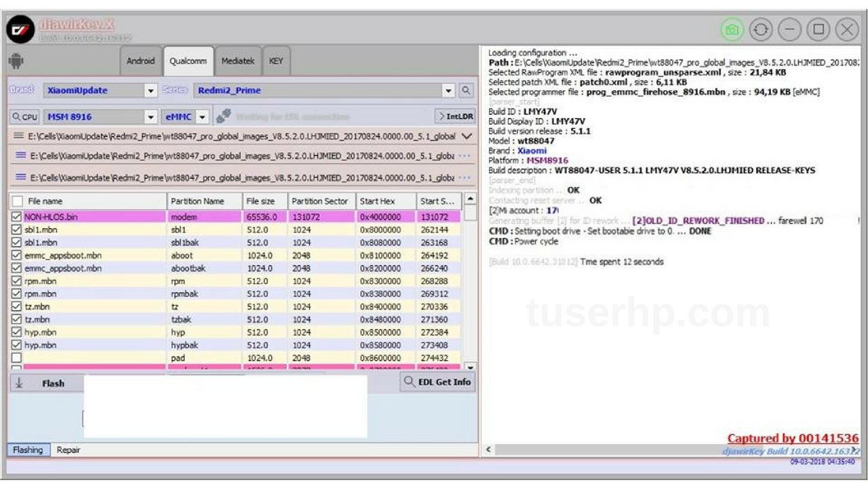Uncheck the sbl1.mbn checkbox for sbl1 partition
This screenshot has height=488, width=868.
(x=17, y=230)
